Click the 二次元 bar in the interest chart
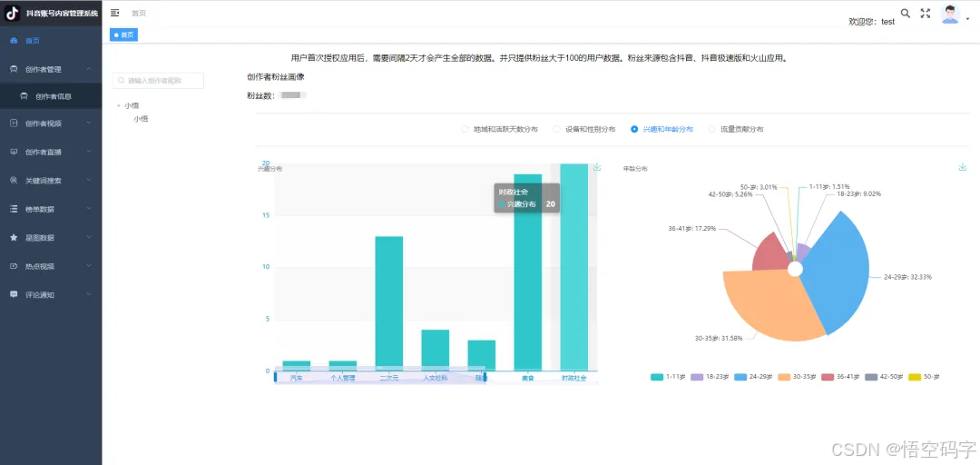980x465 pixels. click(x=388, y=303)
